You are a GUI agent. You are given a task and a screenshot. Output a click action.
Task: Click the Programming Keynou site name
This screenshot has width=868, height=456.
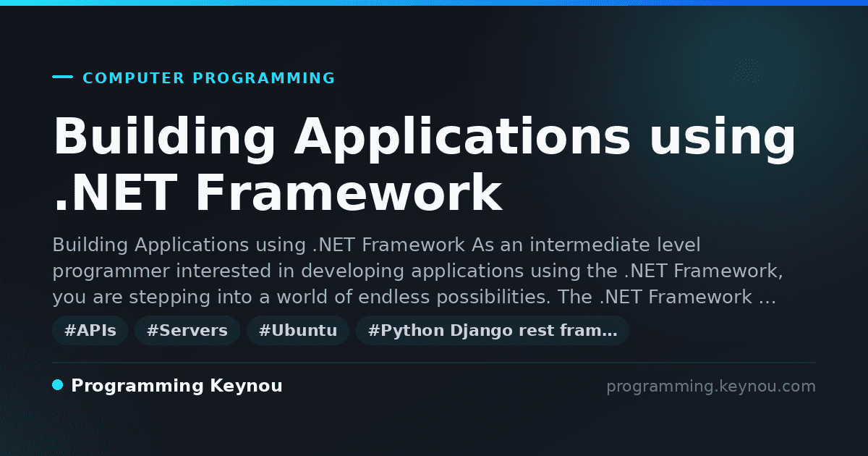coord(176,386)
